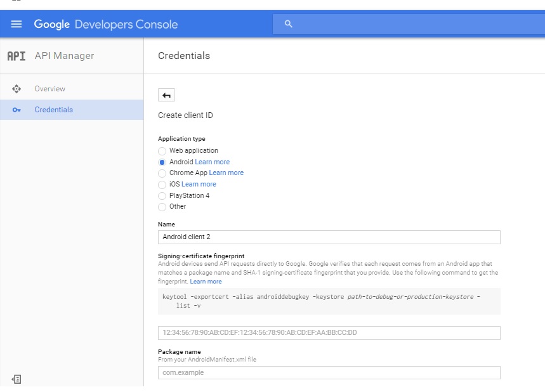The height and width of the screenshot is (392, 545).
Task: Open Learn more link beside Android
Action: pyautogui.click(x=212, y=162)
